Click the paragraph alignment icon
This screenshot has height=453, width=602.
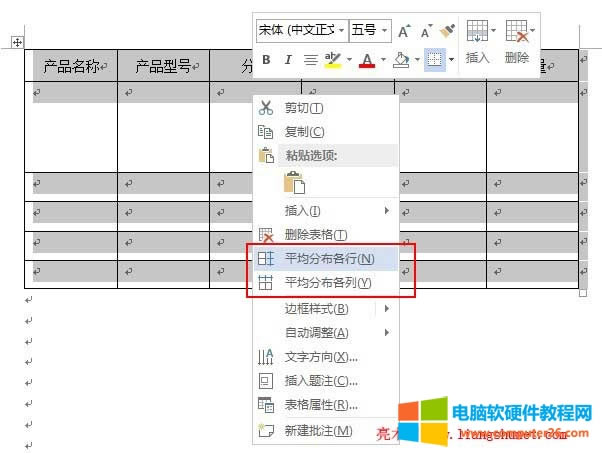(x=310, y=60)
